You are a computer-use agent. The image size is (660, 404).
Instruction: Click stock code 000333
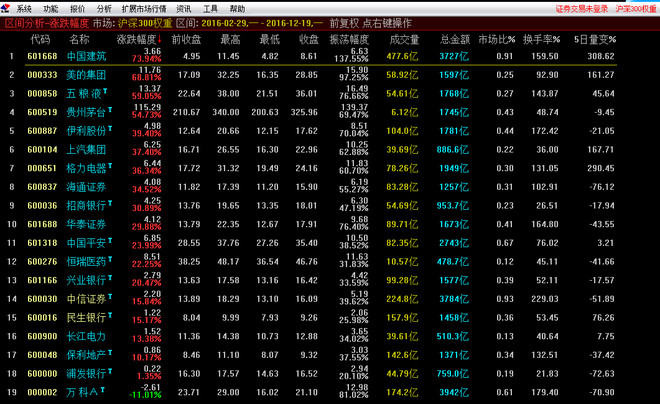click(42, 75)
